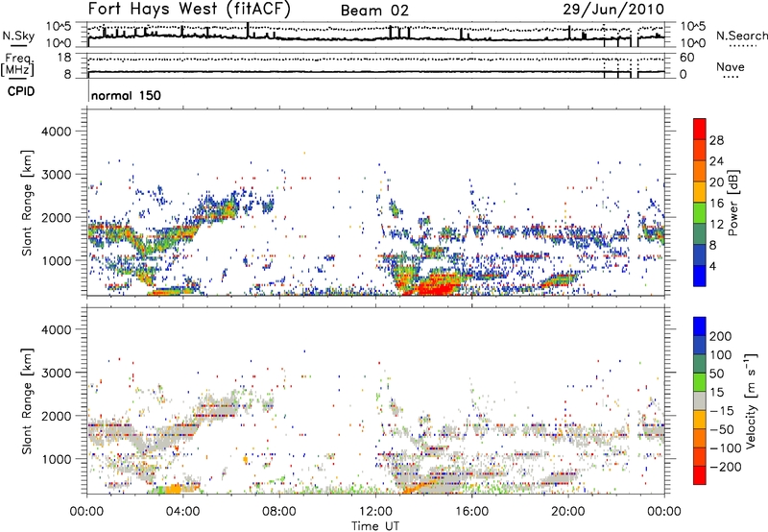Viewport: 768px width, 532px height.
Task: Click the "normal 150" CPID value
Action: (x=126, y=95)
